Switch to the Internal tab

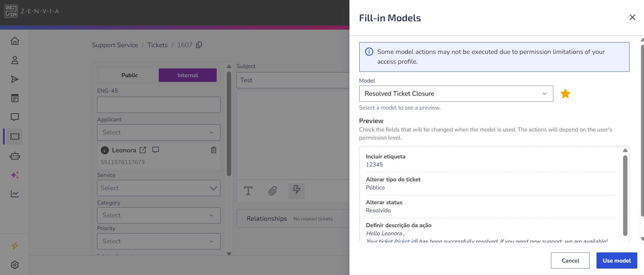[188, 75]
